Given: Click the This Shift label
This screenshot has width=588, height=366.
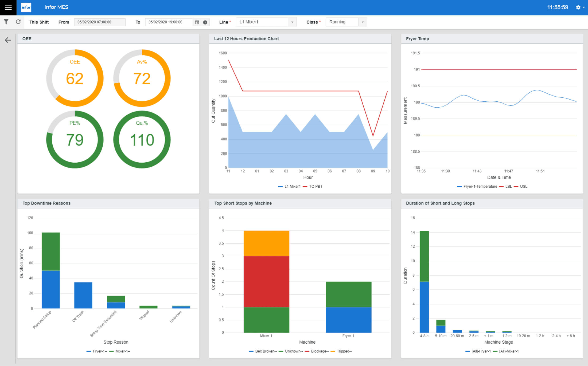Looking at the screenshot, I should [39, 22].
